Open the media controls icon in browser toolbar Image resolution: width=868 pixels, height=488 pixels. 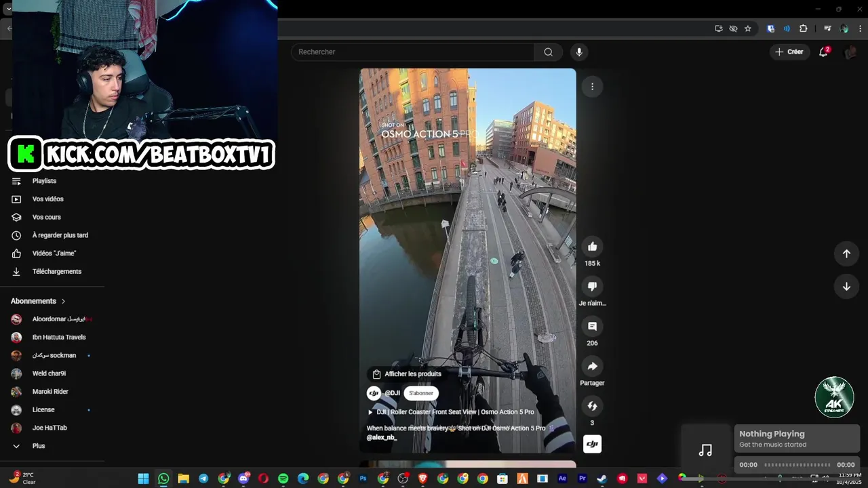(x=827, y=28)
